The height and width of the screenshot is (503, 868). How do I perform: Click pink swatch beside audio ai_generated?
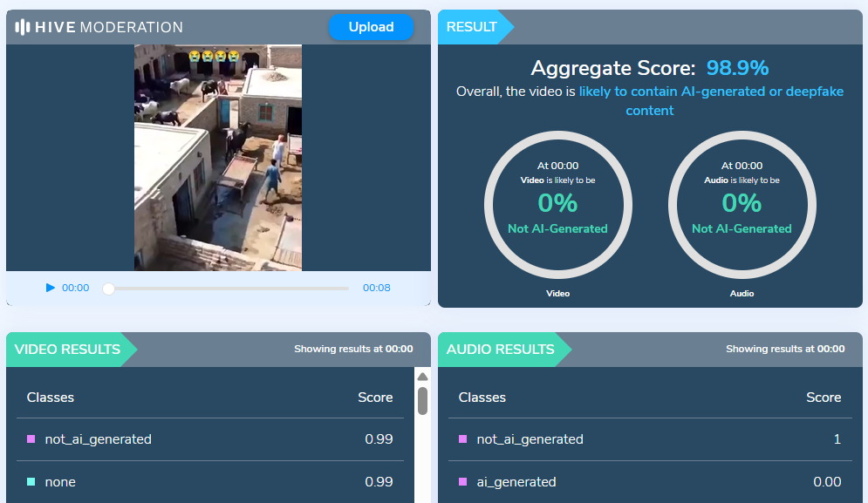463,482
